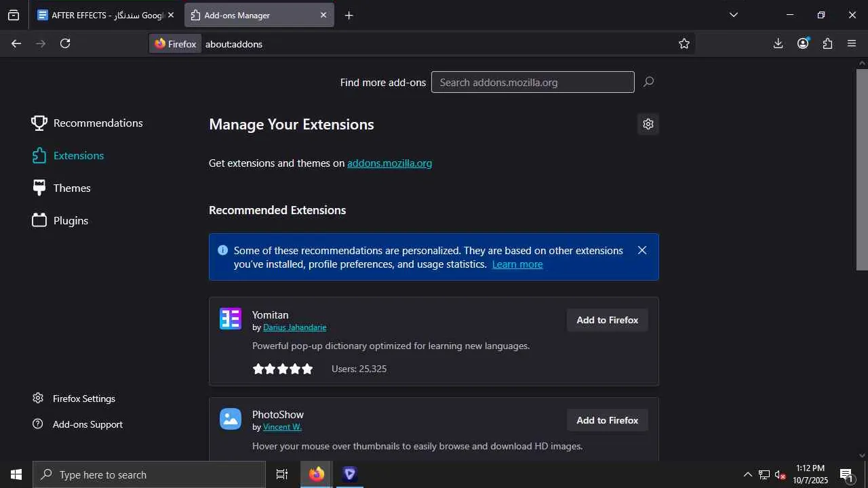Go back using the back arrow
This screenshot has height=488, width=868.
[x=16, y=43]
